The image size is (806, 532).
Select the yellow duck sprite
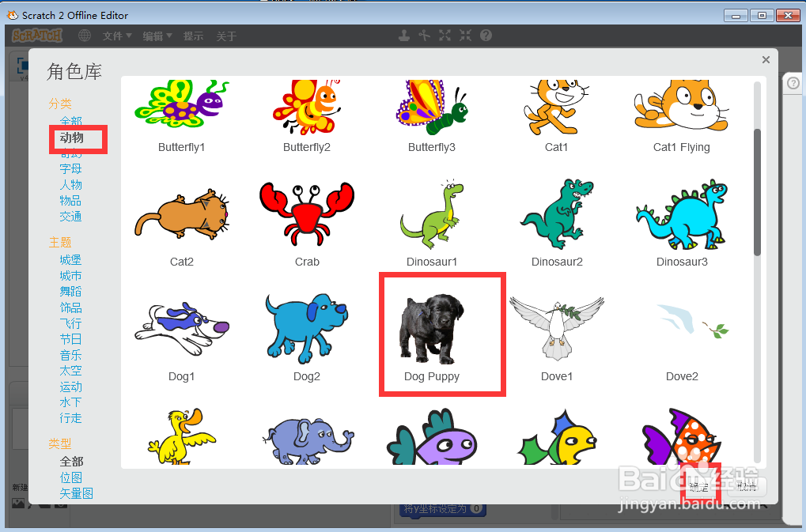pyautogui.click(x=181, y=436)
